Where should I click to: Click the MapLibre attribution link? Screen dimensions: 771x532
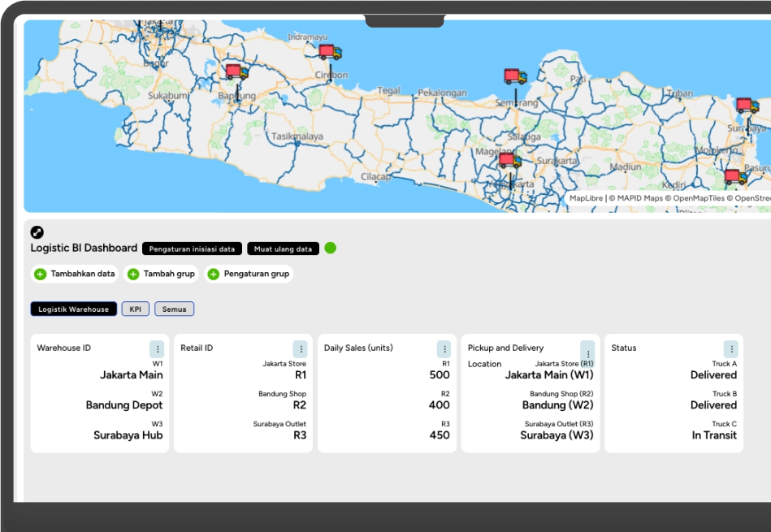[586, 198]
